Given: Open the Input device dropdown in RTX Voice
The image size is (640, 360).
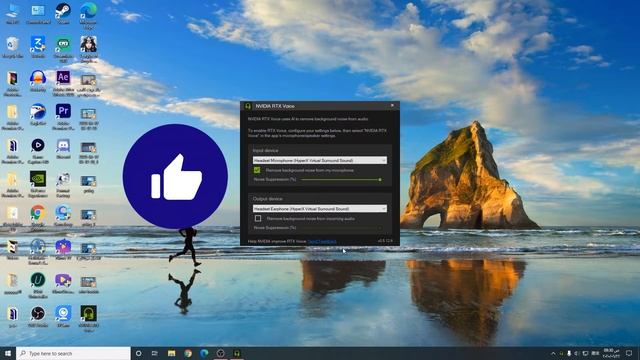Looking at the screenshot, I should point(320,160).
